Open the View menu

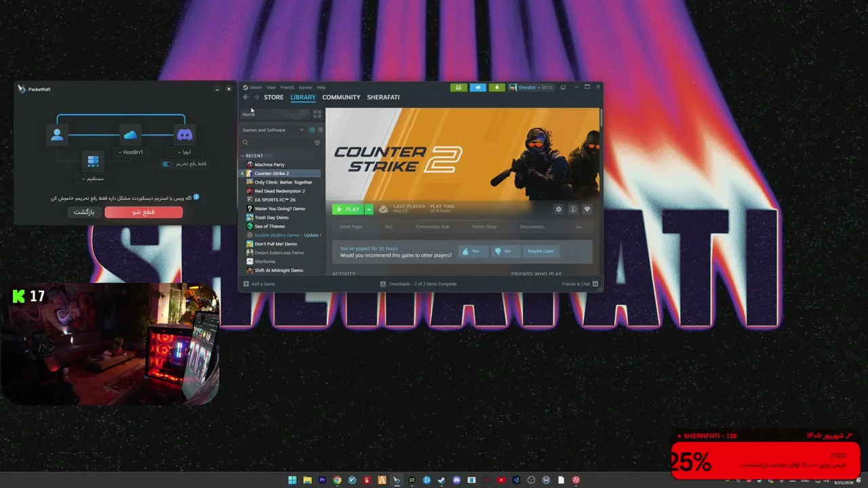pyautogui.click(x=271, y=87)
